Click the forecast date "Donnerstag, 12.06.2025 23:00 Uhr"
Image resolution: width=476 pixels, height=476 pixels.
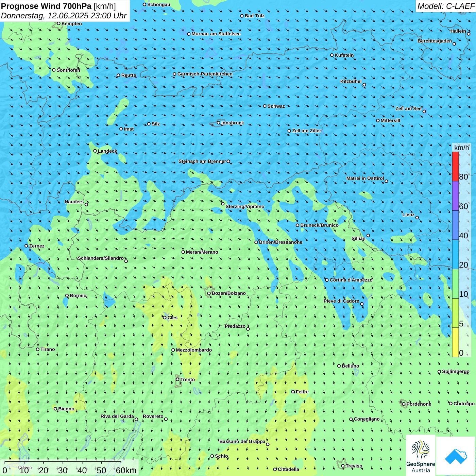tap(64, 16)
